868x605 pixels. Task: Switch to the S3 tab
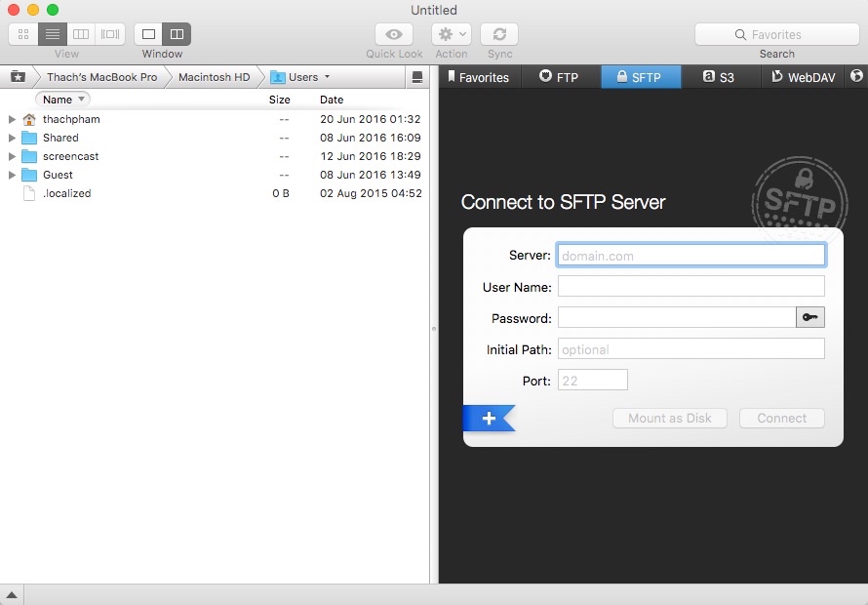point(720,76)
